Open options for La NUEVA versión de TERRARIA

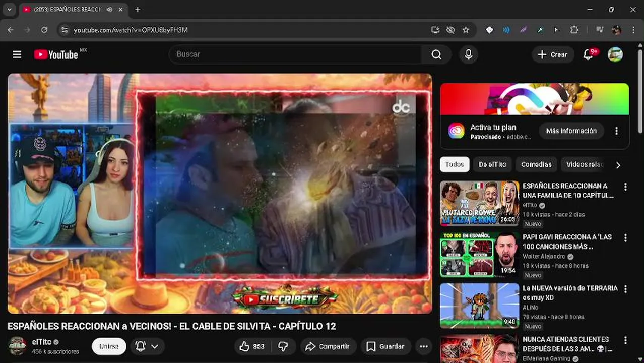point(625,289)
